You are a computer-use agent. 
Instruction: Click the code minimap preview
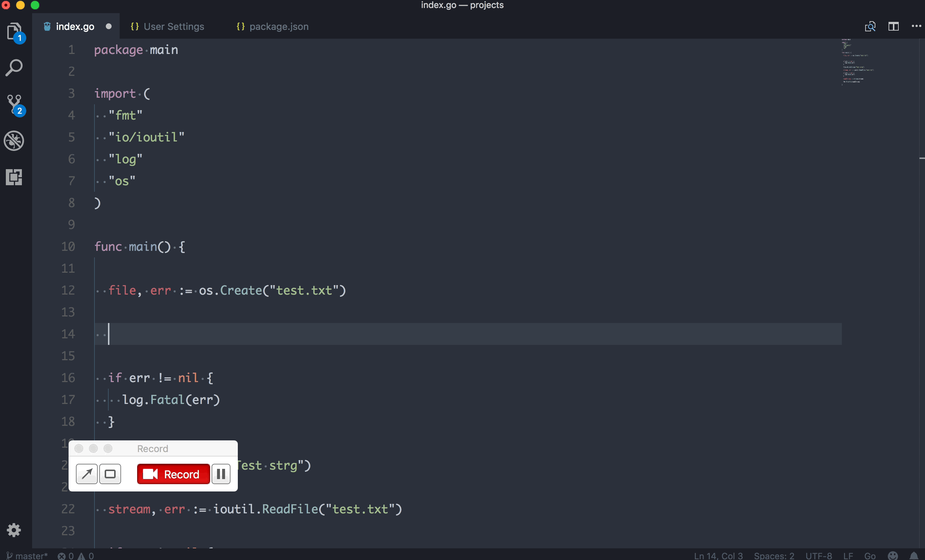pyautogui.click(x=857, y=62)
